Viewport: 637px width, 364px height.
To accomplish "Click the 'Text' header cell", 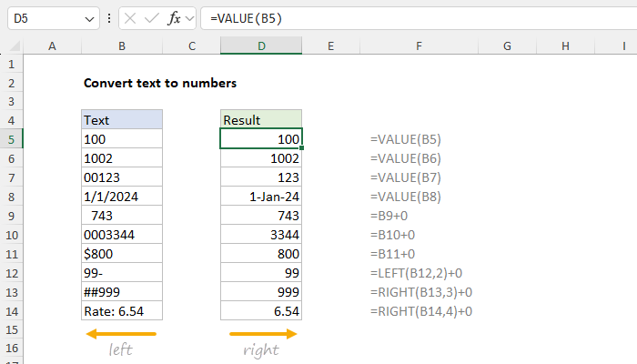I will [x=122, y=119].
